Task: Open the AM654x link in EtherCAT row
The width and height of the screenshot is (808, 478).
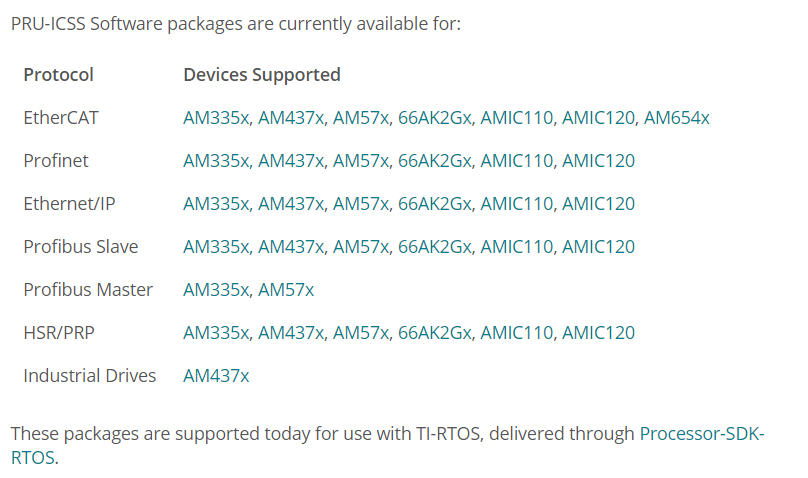Action: tap(677, 118)
